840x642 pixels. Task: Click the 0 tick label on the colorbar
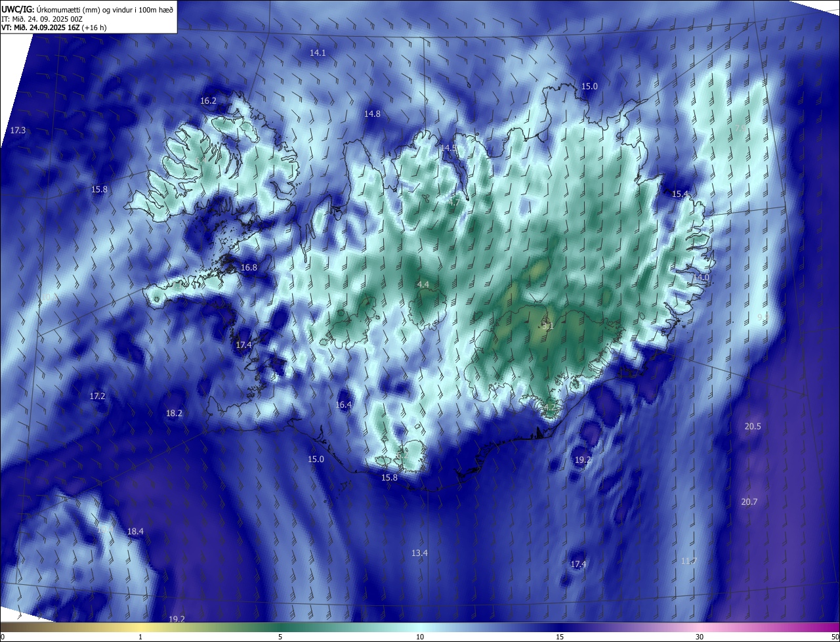coord(3,637)
